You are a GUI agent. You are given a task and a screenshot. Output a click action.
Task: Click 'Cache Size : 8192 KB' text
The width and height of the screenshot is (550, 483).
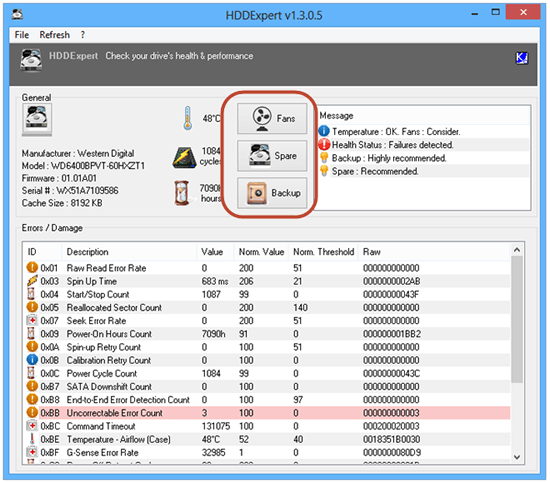tap(62, 203)
